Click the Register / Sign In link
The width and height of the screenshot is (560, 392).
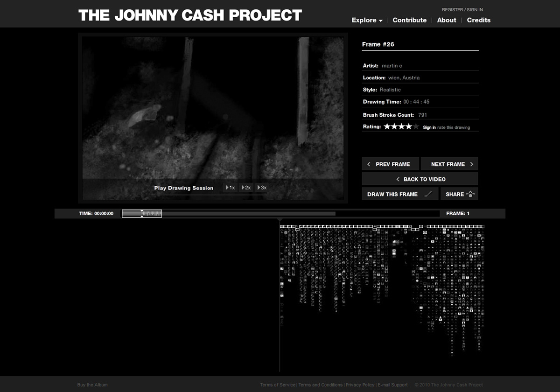462,10
